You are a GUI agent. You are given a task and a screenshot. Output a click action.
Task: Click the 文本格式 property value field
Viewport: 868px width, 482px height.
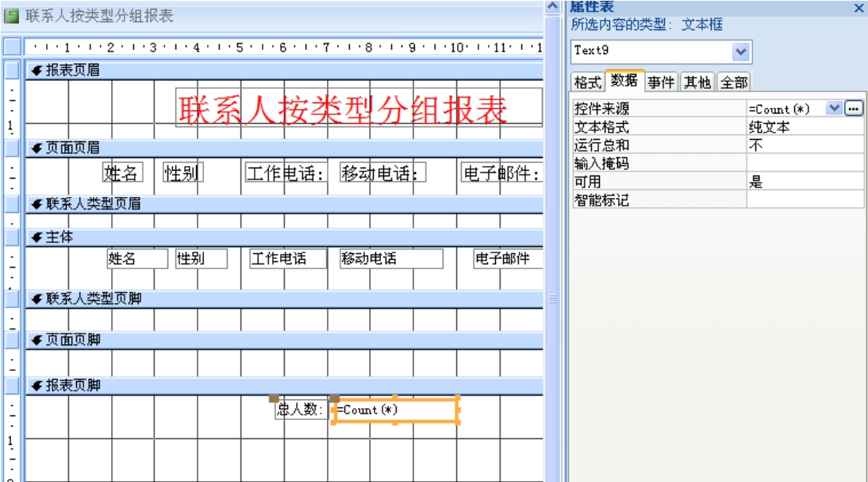click(804, 127)
